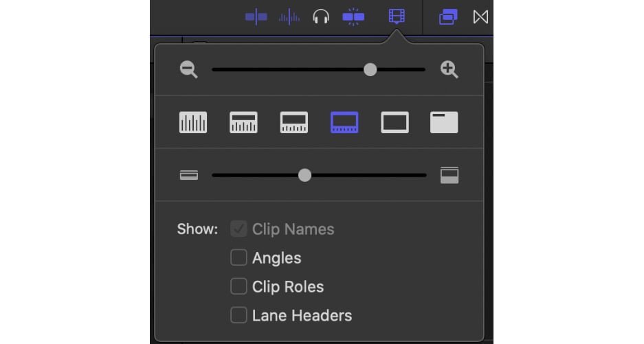Enable the Lane Headers checkbox
This screenshot has height=344, width=644.
coord(238,315)
